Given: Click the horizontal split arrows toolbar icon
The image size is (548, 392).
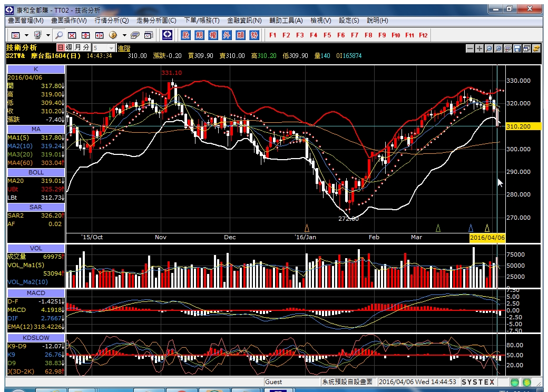Looking at the screenshot, I should click(x=99, y=35).
